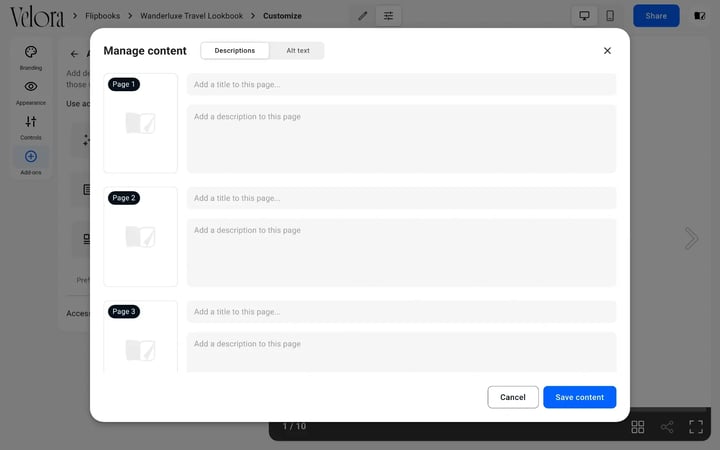
Task: Open the Appearance panel
Action: coord(31,93)
